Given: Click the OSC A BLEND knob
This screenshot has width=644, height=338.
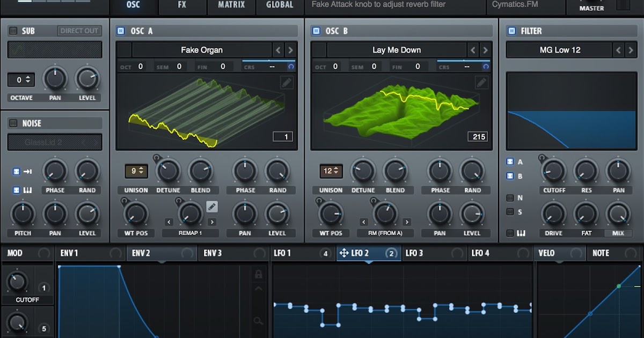Looking at the screenshot, I should click(201, 172).
